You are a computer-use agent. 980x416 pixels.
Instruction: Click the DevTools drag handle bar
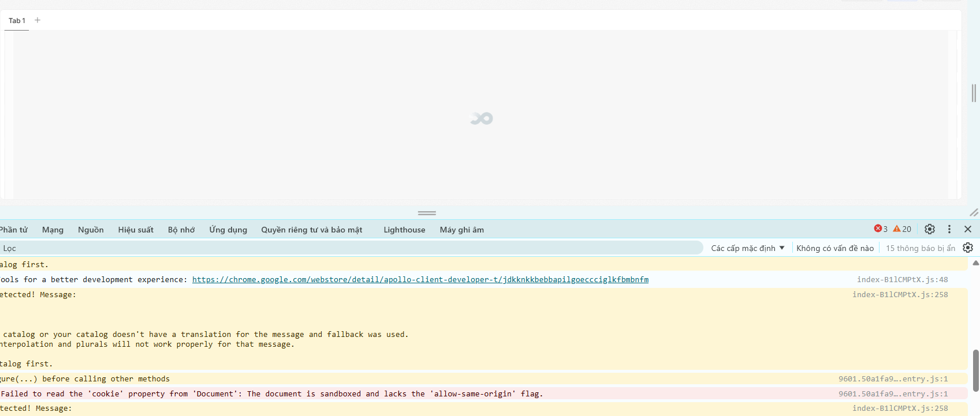pyautogui.click(x=427, y=213)
